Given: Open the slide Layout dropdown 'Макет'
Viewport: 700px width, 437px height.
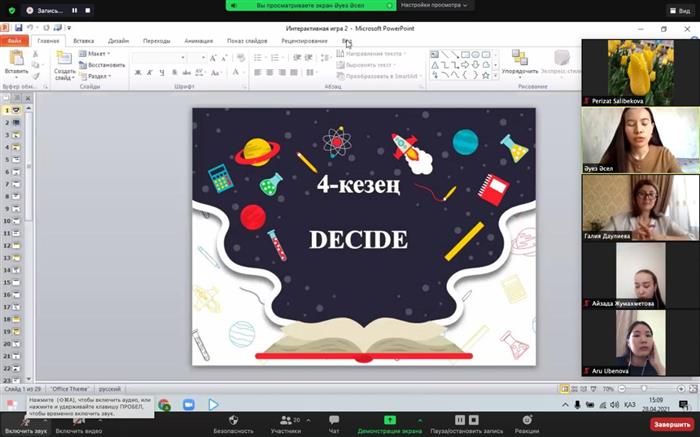Looking at the screenshot, I should point(98,53).
